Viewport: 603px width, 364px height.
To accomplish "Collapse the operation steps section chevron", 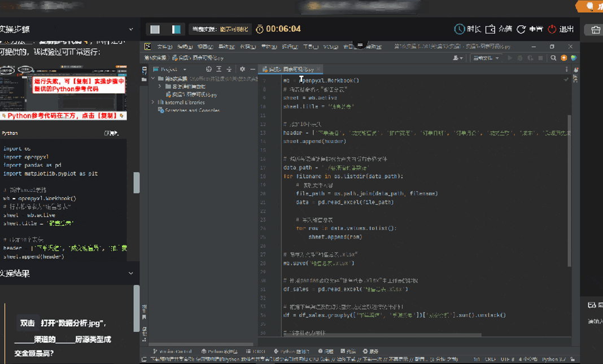I will (x=131, y=29).
